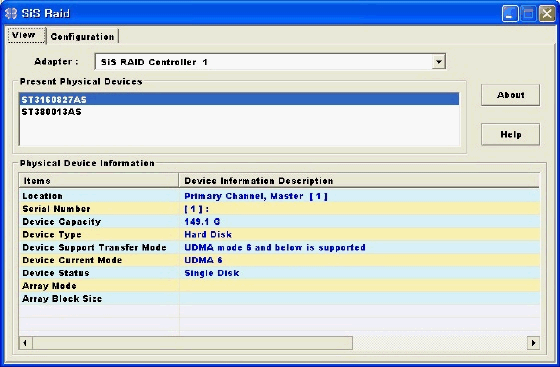Screen dimensions: 560x367
Task: Select the Device Capacity row label
Action: (x=62, y=222)
